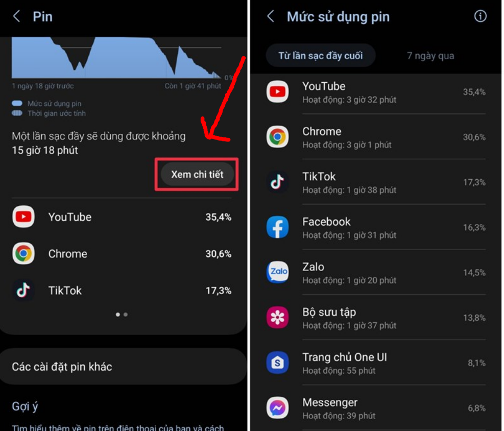Tap the 'Mức sử dụng pin' screen title
The height and width of the screenshot is (431, 504).
coord(338,17)
